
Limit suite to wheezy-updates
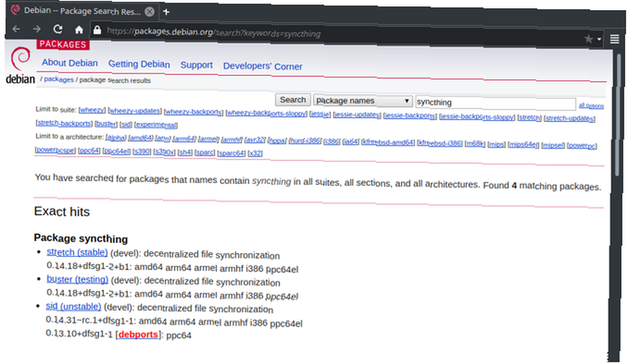[135, 111]
